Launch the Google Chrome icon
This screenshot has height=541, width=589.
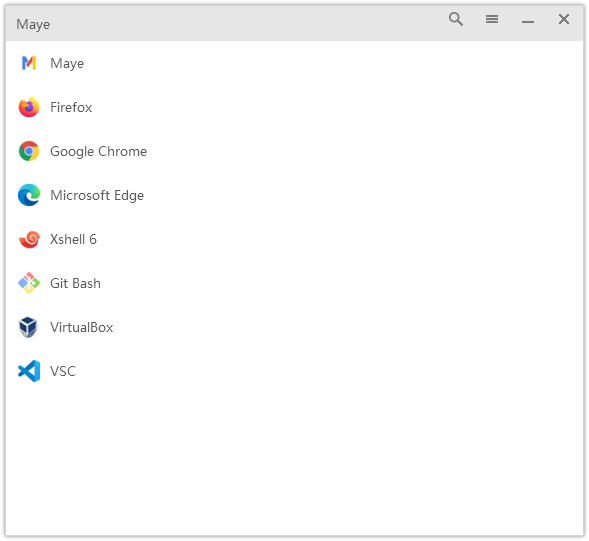29,151
